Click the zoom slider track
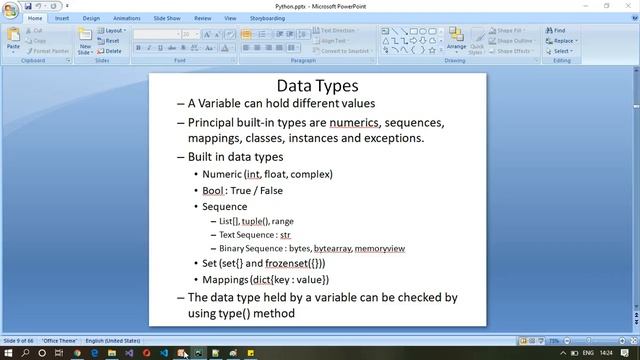640x360 pixels. click(594, 341)
